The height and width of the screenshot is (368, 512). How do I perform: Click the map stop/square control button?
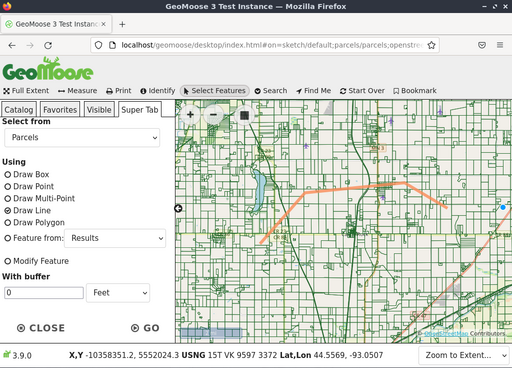[x=244, y=115]
